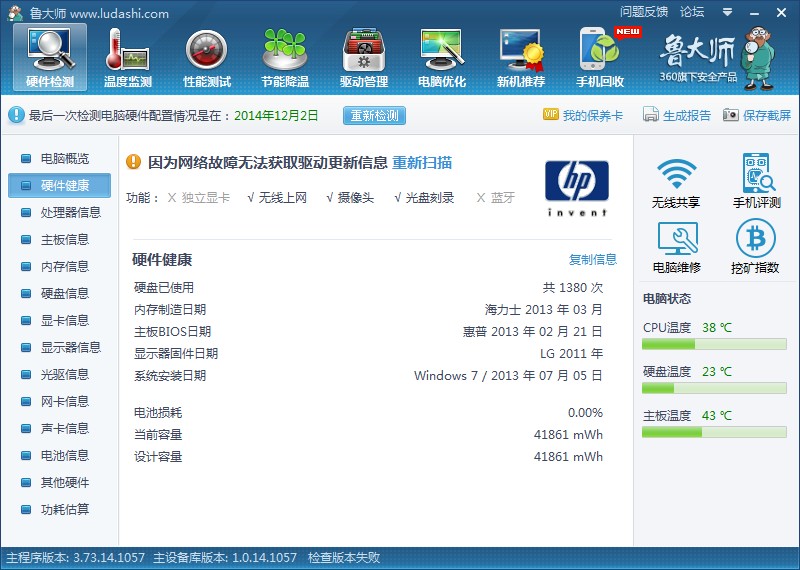Click 电脑维修 computer repair icon
800x570 pixels.
pyautogui.click(x=676, y=247)
